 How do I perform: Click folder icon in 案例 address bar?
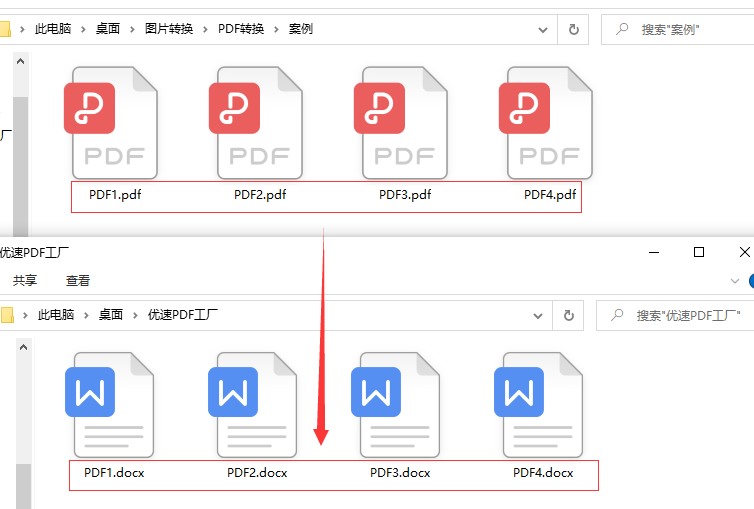click(x=5, y=29)
